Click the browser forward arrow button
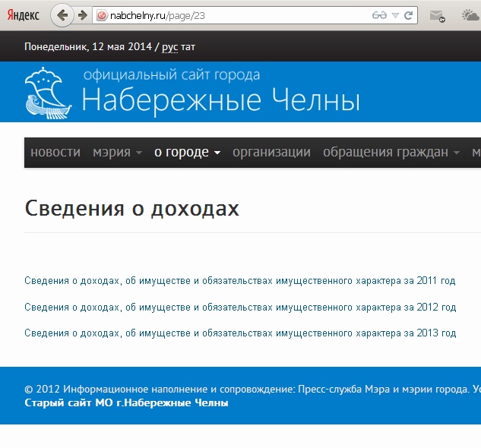This screenshot has height=448, width=481. tap(82, 15)
